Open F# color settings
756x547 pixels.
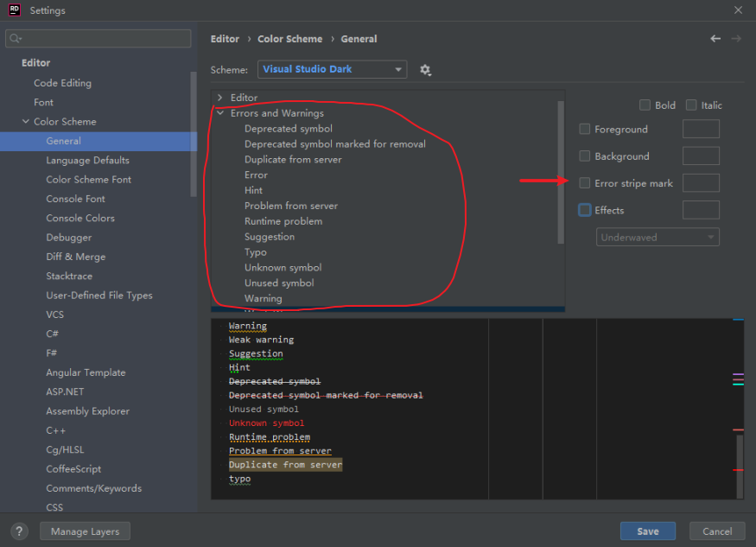(52, 353)
